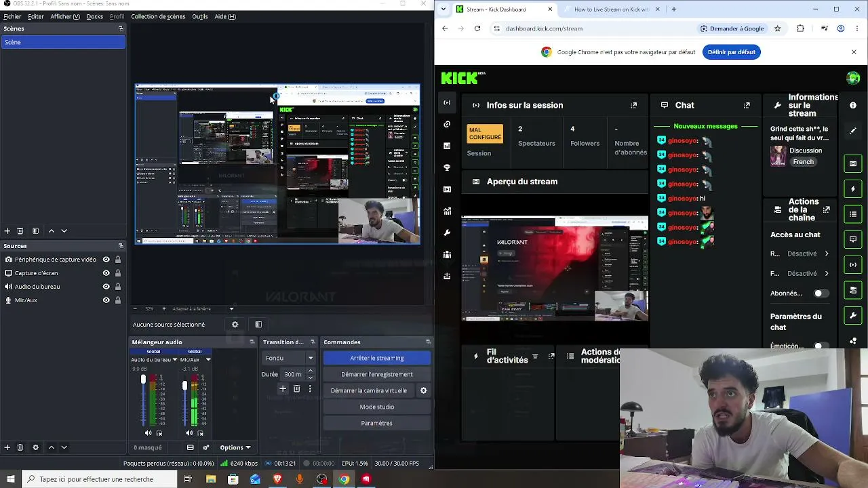Screen dimensions: 868x488
Task: Mute the Mic/Aux speaker icon in mixer
Action: pyautogui.click(x=189, y=433)
